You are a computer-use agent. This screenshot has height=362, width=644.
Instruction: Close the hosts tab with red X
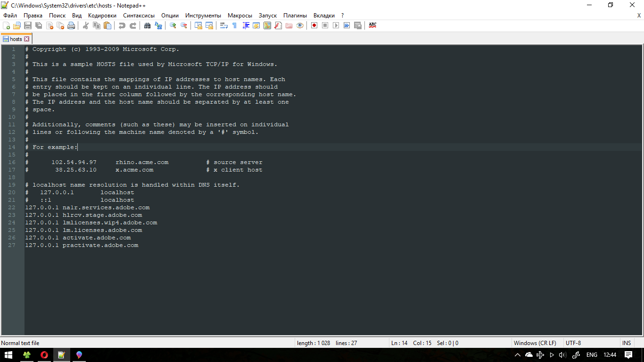tap(27, 39)
